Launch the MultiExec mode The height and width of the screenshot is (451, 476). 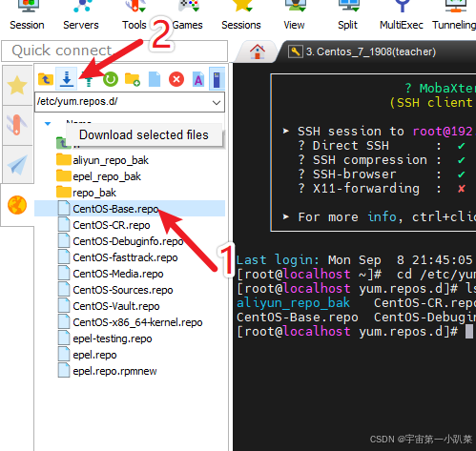(x=402, y=16)
